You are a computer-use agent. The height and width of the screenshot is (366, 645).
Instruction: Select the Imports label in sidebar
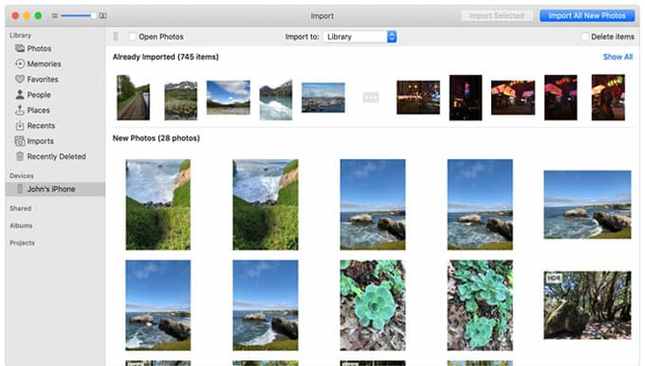tap(40, 141)
